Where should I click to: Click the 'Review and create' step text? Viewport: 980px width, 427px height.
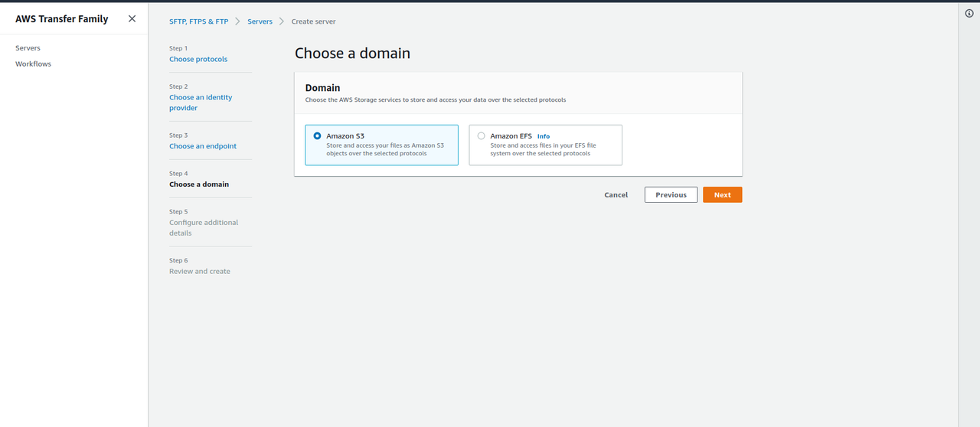(x=200, y=272)
